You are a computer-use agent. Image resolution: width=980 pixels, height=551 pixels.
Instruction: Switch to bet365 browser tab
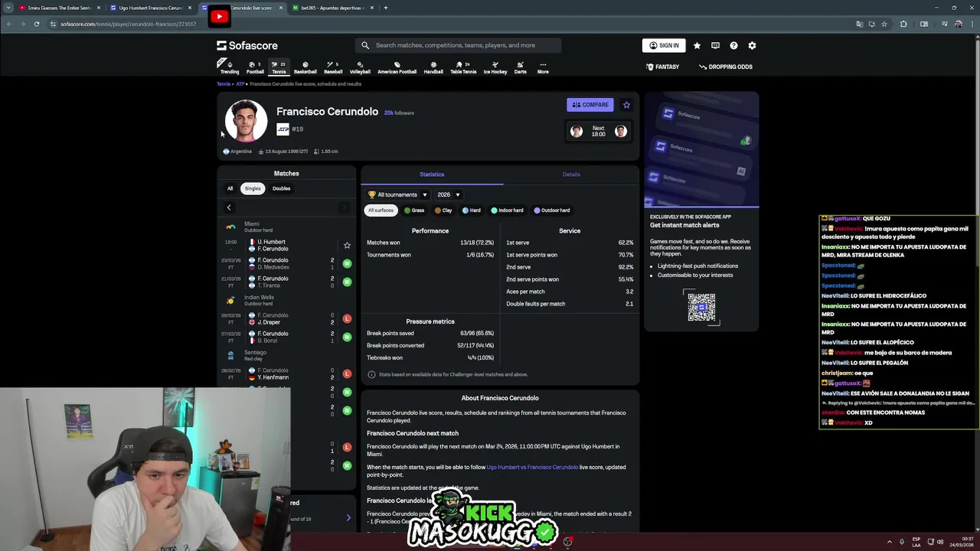(x=333, y=8)
